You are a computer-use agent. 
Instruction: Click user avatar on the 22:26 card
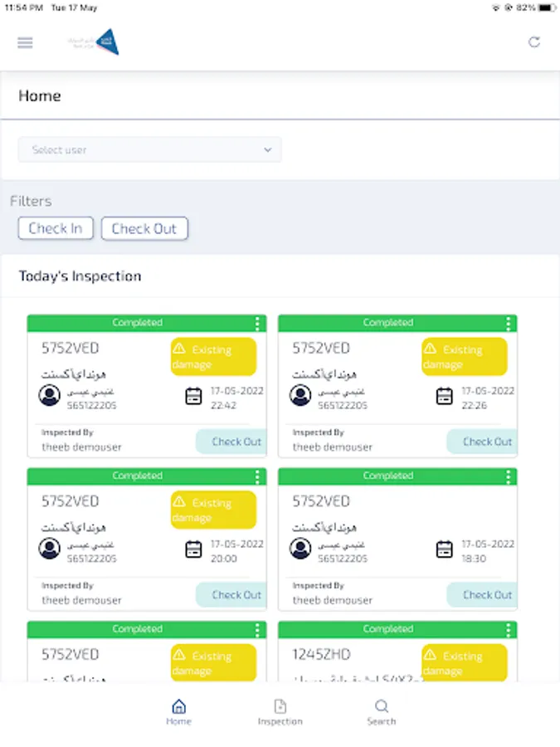300,395
